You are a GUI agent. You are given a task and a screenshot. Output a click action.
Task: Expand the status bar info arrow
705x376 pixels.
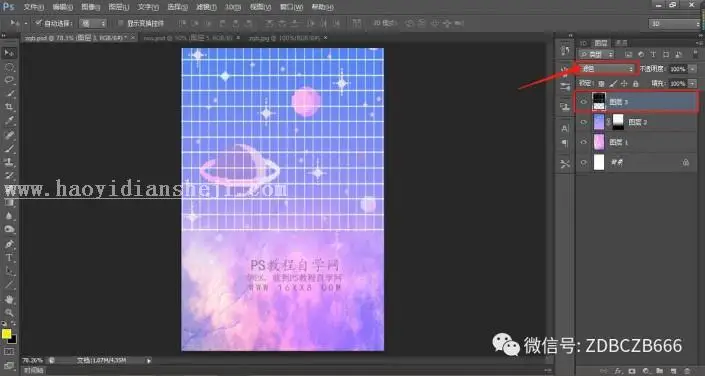click(x=149, y=361)
